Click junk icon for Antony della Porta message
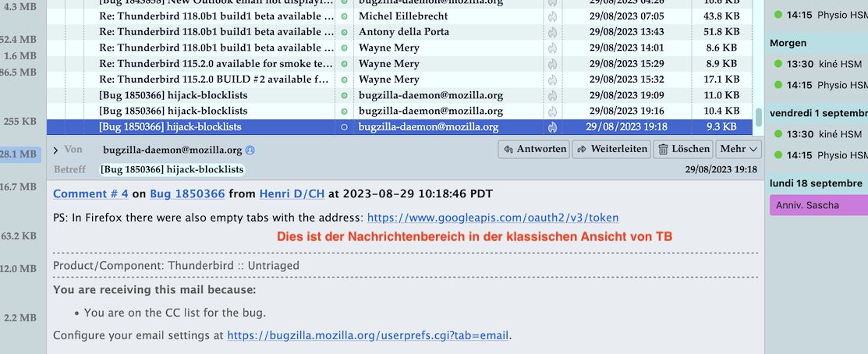Viewport: 868px width, 354px height. [x=552, y=32]
